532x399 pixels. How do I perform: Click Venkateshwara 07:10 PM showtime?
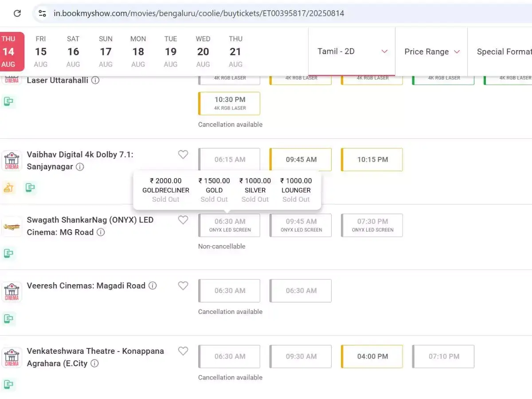tap(443, 356)
